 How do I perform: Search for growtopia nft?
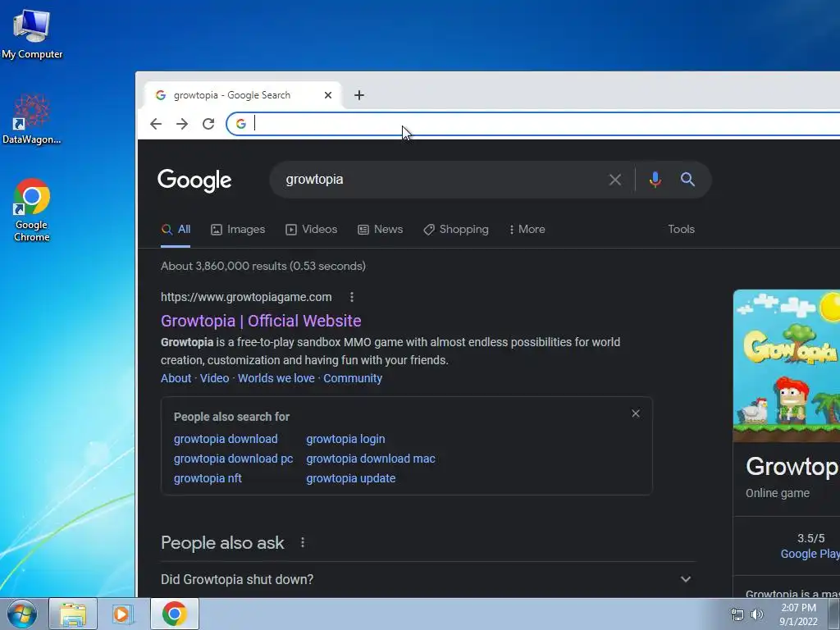pyautogui.click(x=208, y=479)
